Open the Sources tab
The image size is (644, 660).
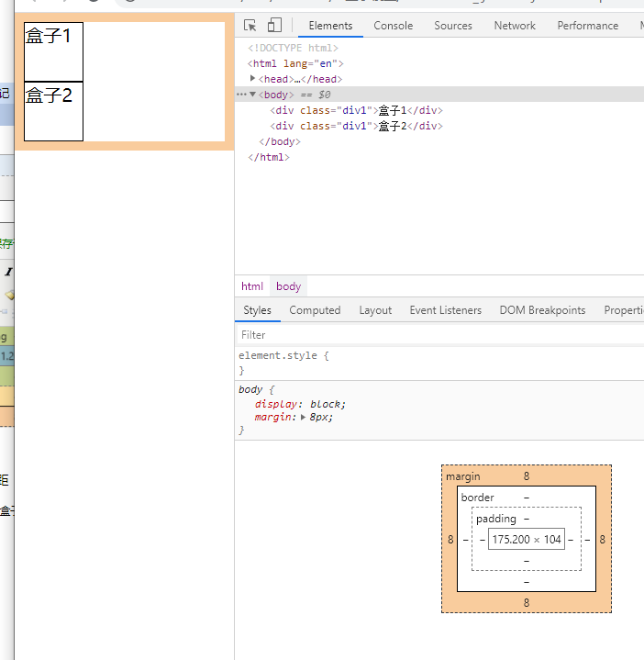tap(453, 26)
